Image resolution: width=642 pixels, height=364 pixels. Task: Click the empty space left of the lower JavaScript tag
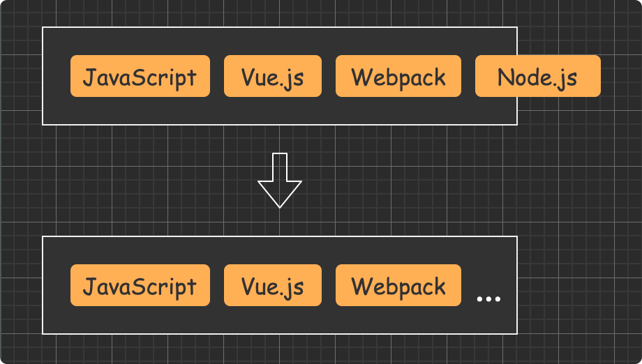click(x=57, y=285)
